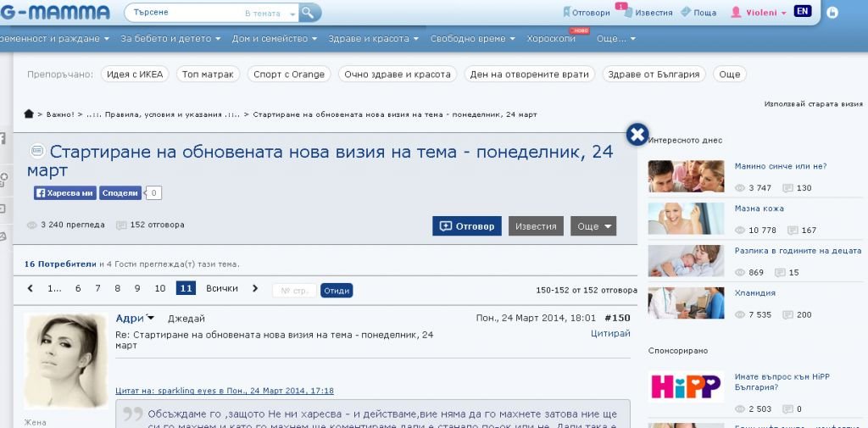Open the dropdown arrow next to Адри
The image size is (868, 428).
pyautogui.click(x=151, y=318)
